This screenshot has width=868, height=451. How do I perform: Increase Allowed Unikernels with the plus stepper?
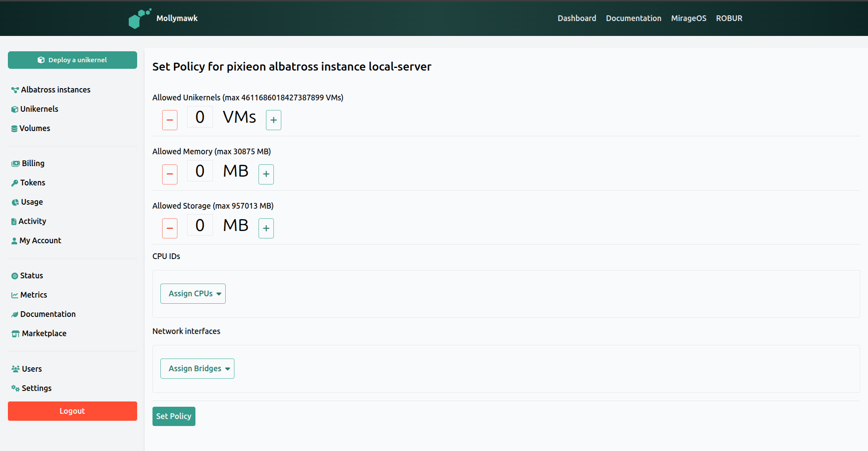click(273, 120)
